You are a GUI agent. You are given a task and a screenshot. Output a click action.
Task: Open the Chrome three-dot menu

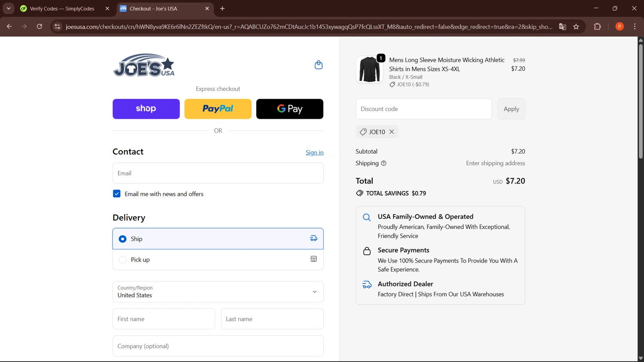(x=635, y=27)
